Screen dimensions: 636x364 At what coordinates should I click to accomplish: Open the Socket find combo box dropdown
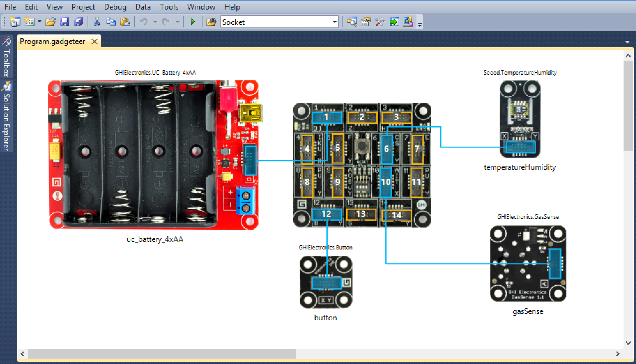[334, 22]
